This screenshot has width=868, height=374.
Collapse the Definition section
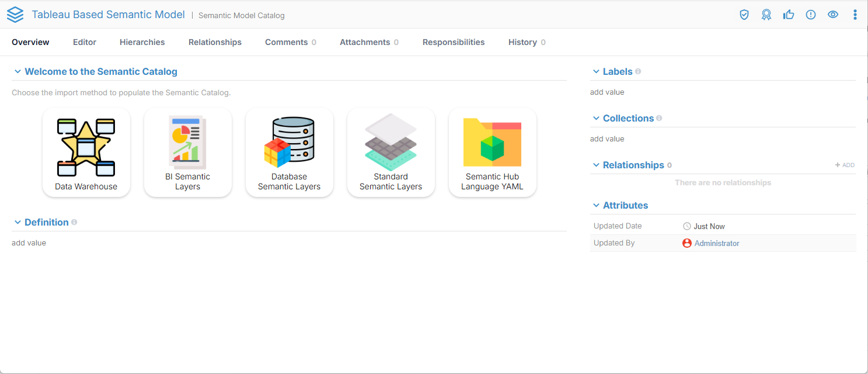pyautogui.click(x=18, y=223)
